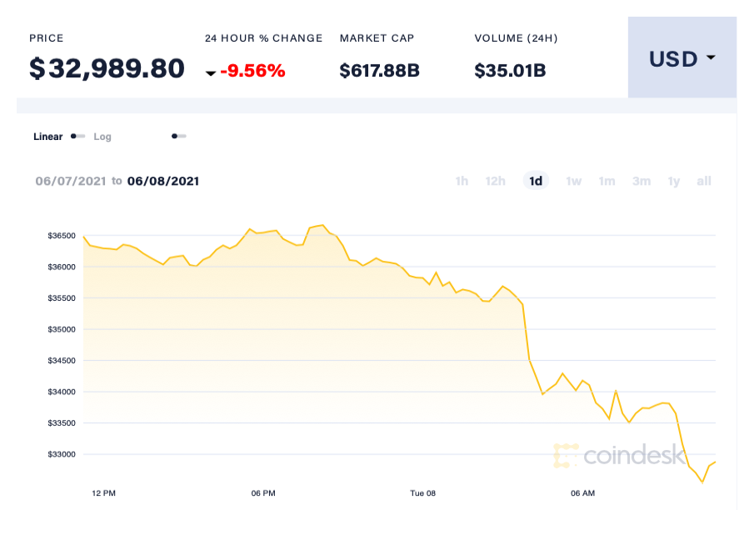Select the 1w time range
This screenshot has height=560, width=754.
click(573, 181)
